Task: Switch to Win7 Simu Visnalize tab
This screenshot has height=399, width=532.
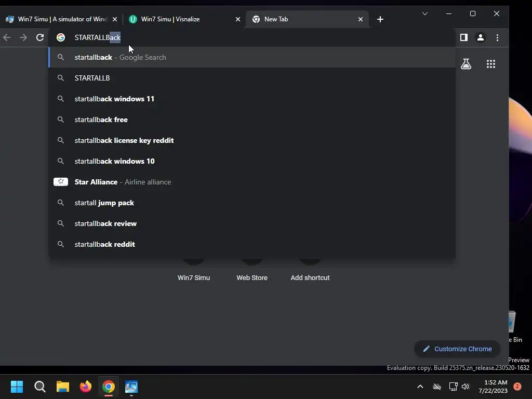Action: click(x=184, y=19)
